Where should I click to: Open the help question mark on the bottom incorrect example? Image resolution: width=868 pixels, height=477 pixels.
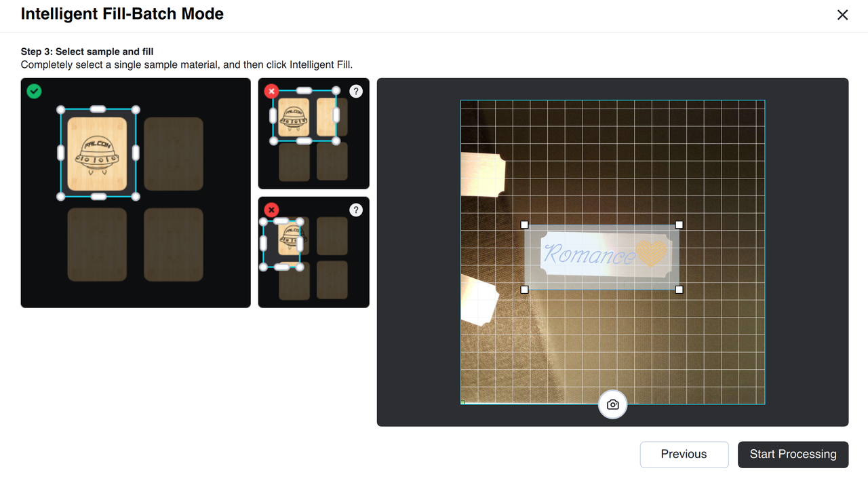point(356,210)
